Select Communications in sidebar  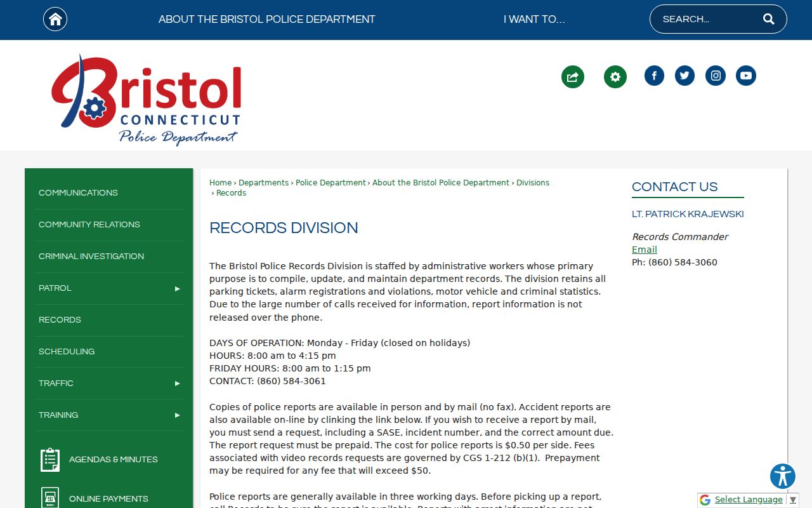pos(78,193)
